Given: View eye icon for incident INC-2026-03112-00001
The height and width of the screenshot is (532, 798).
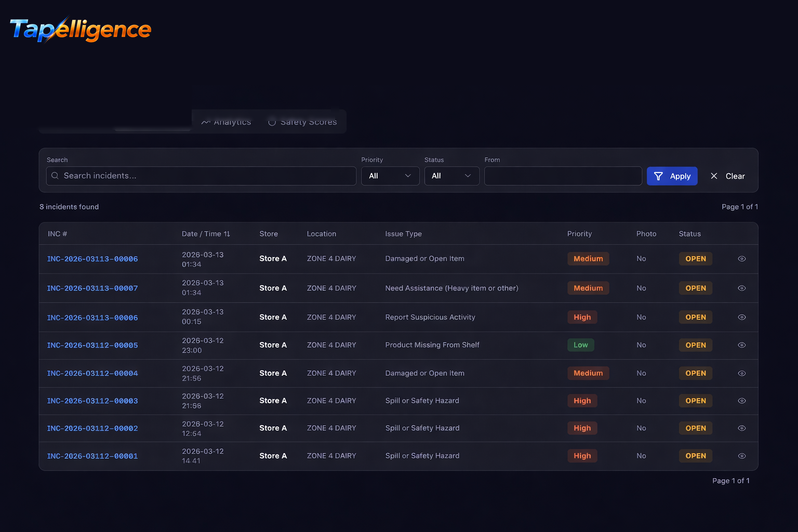Looking at the screenshot, I should pos(742,456).
